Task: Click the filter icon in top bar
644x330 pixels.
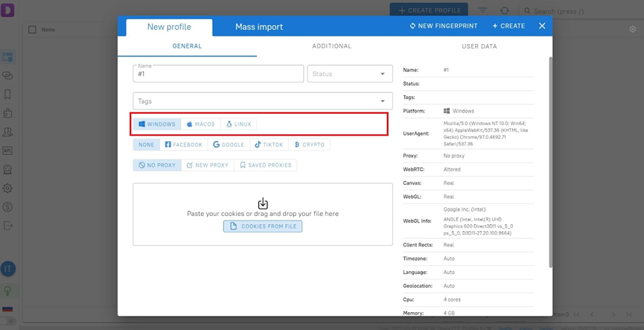Action: click(x=482, y=10)
